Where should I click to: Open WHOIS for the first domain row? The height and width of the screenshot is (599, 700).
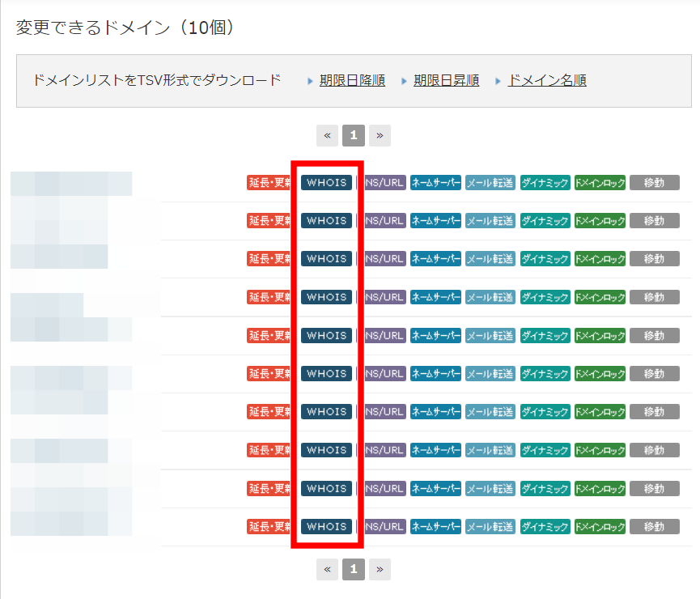326,183
